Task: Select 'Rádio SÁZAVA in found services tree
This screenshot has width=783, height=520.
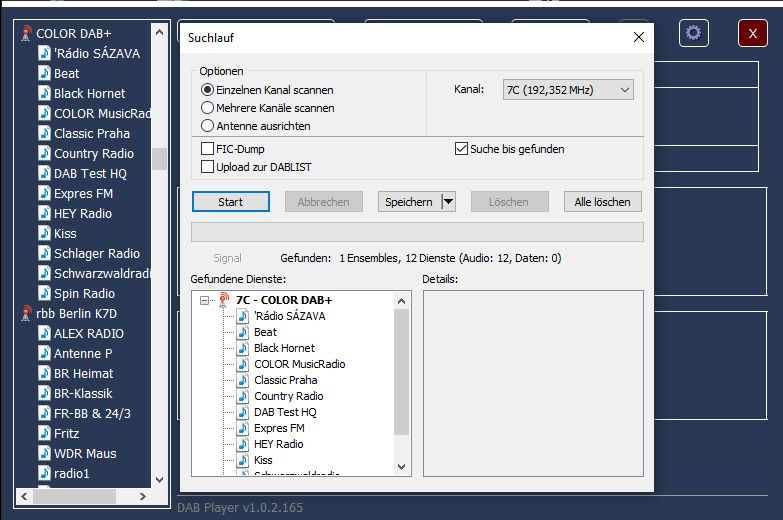Action: click(x=290, y=316)
